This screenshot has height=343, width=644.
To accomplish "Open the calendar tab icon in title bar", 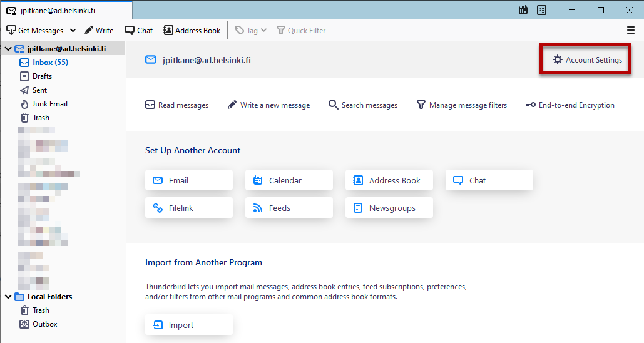I will [523, 10].
